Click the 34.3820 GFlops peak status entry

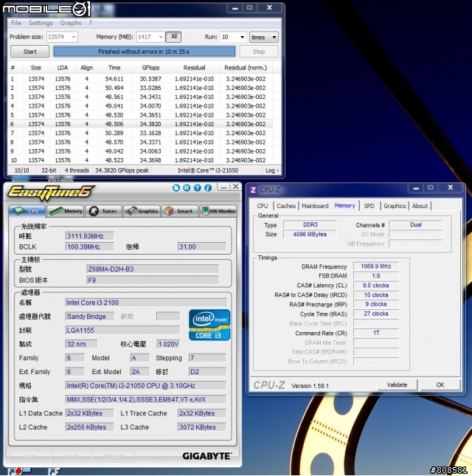coord(122,170)
